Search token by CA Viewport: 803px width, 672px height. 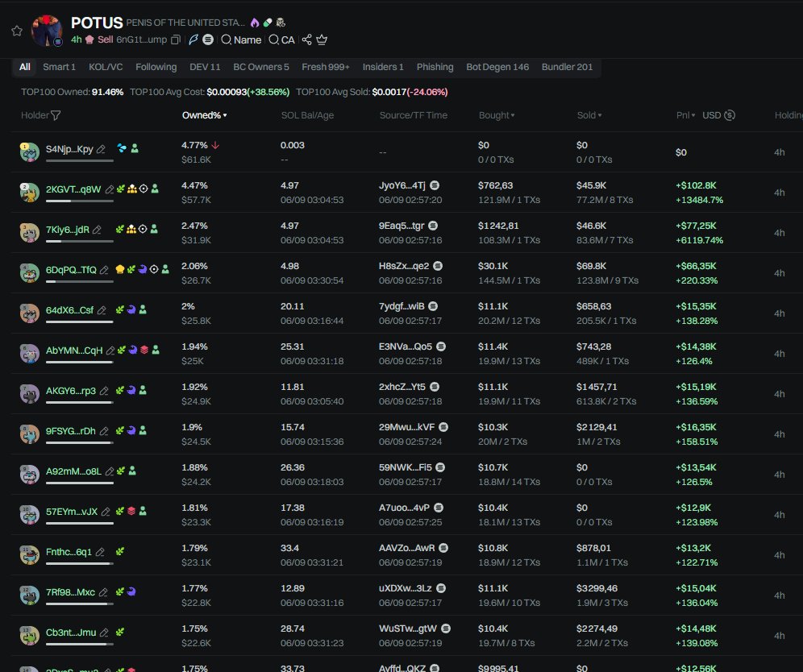click(281, 40)
